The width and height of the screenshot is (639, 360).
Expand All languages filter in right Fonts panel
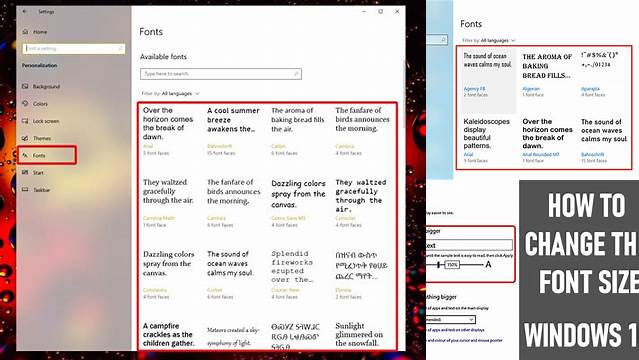[x=489, y=40]
